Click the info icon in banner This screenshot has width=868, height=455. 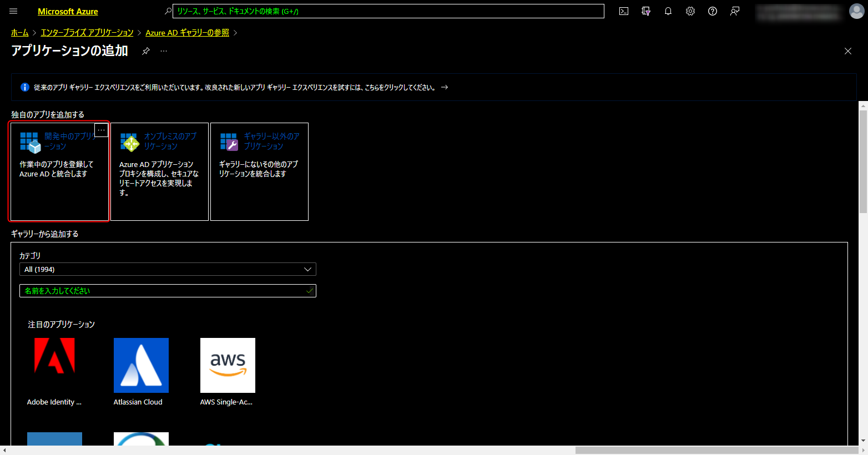(x=25, y=87)
